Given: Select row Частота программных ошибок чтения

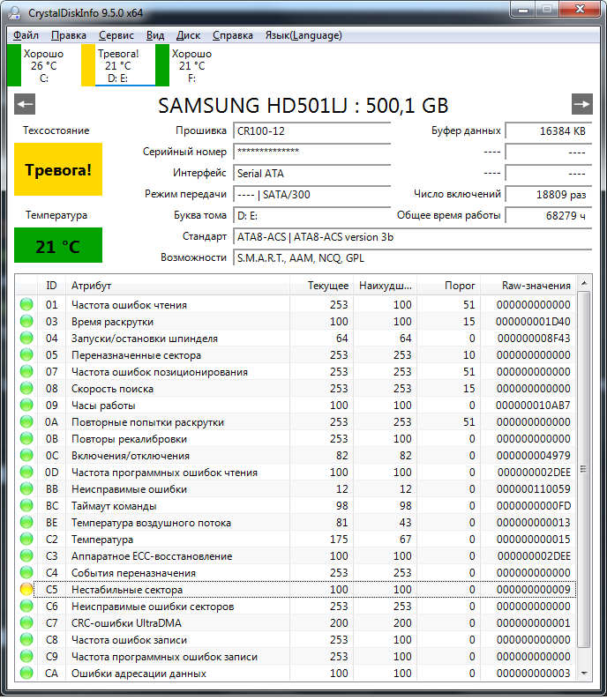Looking at the screenshot, I should 296,472.
